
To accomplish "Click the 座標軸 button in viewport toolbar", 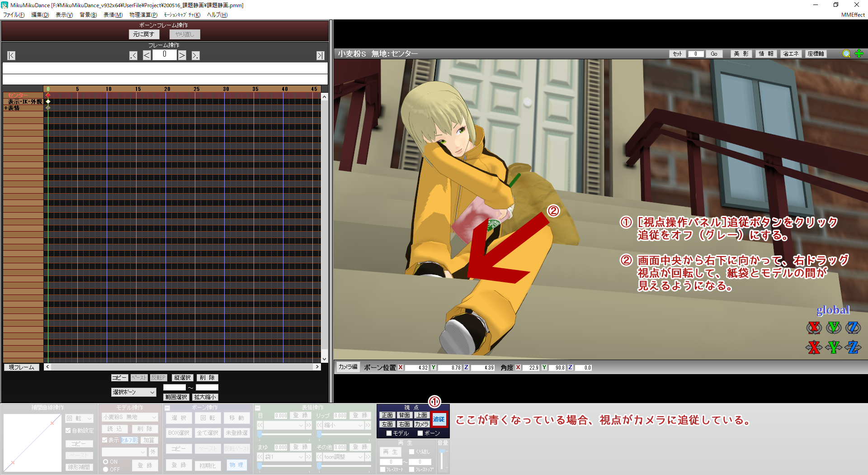I will pos(816,54).
